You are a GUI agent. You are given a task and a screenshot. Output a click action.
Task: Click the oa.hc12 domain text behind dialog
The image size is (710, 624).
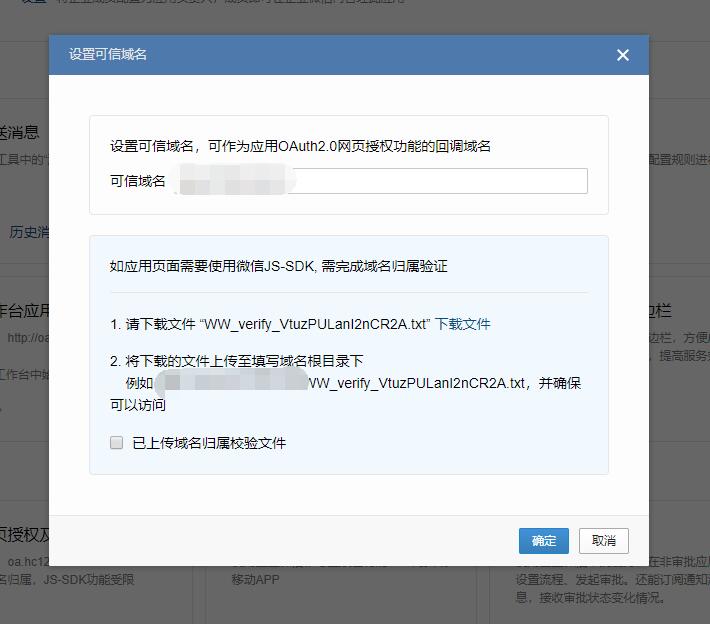pyautogui.click(x=28, y=562)
